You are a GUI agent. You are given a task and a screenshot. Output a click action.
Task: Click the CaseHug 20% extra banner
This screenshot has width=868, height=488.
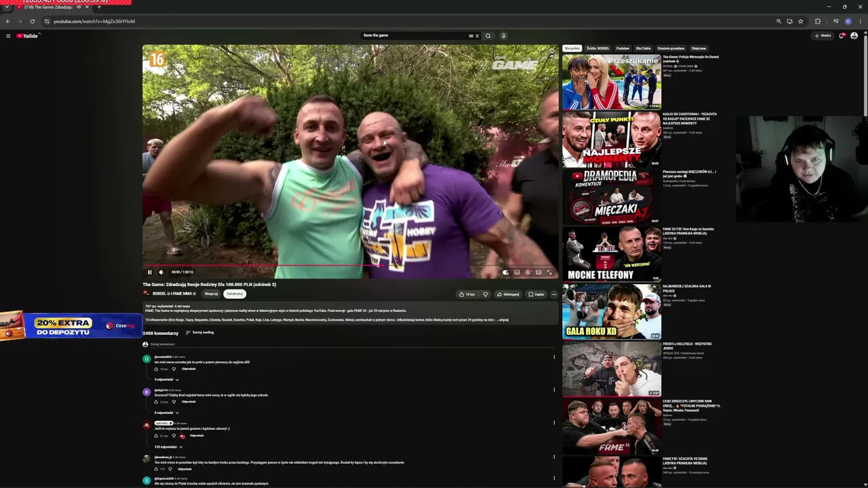(x=71, y=326)
